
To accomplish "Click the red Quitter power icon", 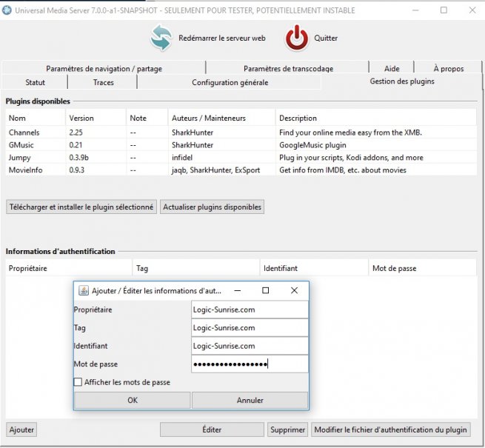I will tap(296, 38).
